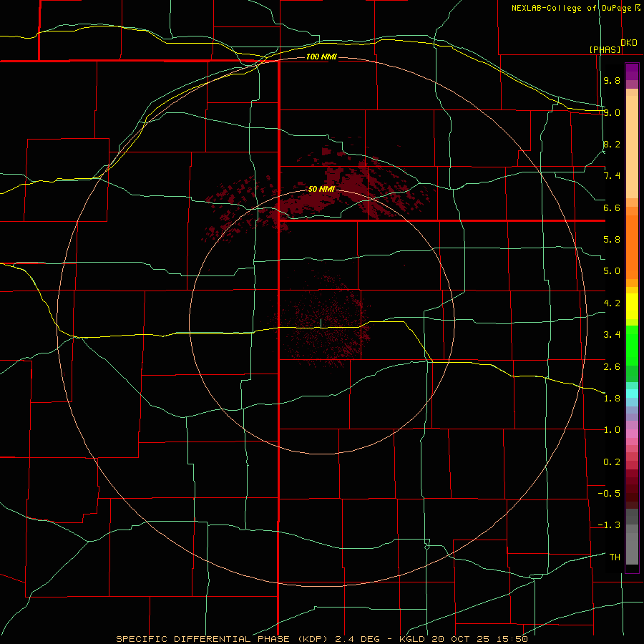Click the 9.8 scale value
644x644 pixels.
[x=612, y=80]
